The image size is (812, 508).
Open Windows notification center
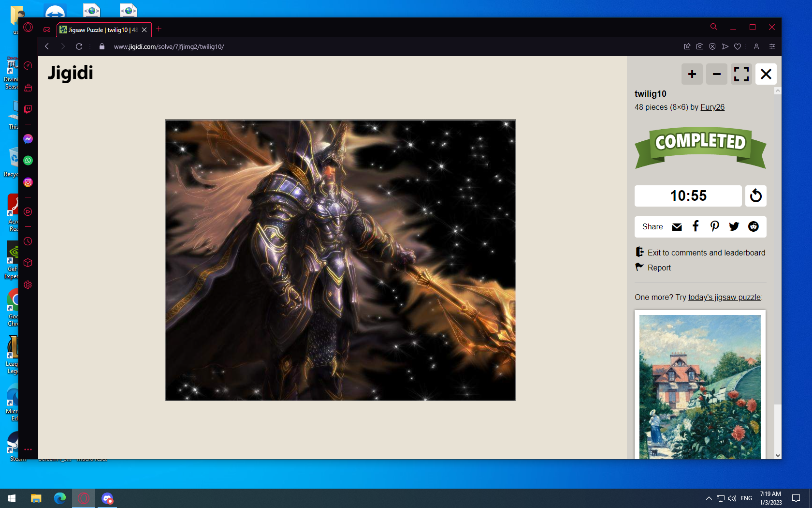click(796, 498)
